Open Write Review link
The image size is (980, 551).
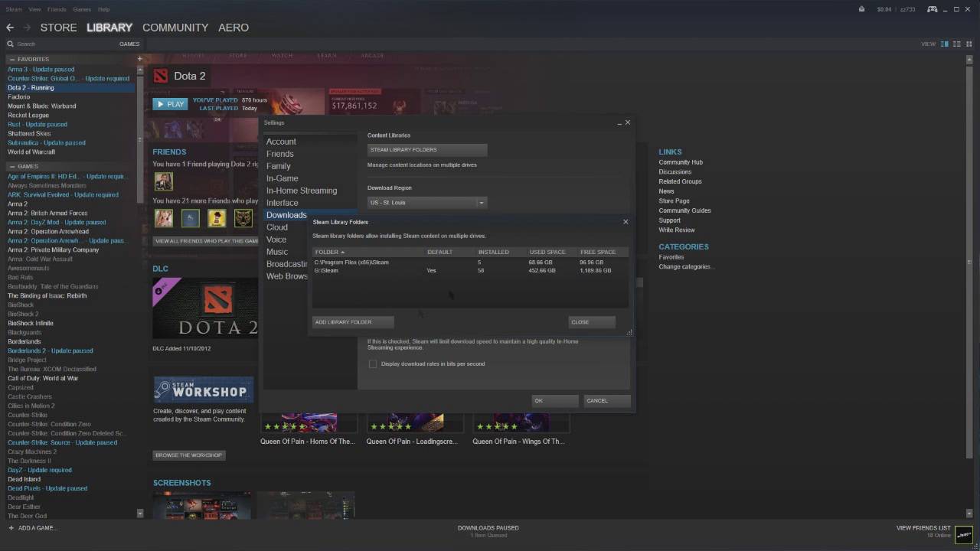click(x=677, y=230)
